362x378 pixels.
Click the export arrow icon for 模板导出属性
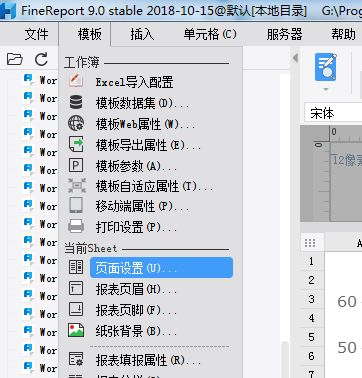click(x=76, y=144)
